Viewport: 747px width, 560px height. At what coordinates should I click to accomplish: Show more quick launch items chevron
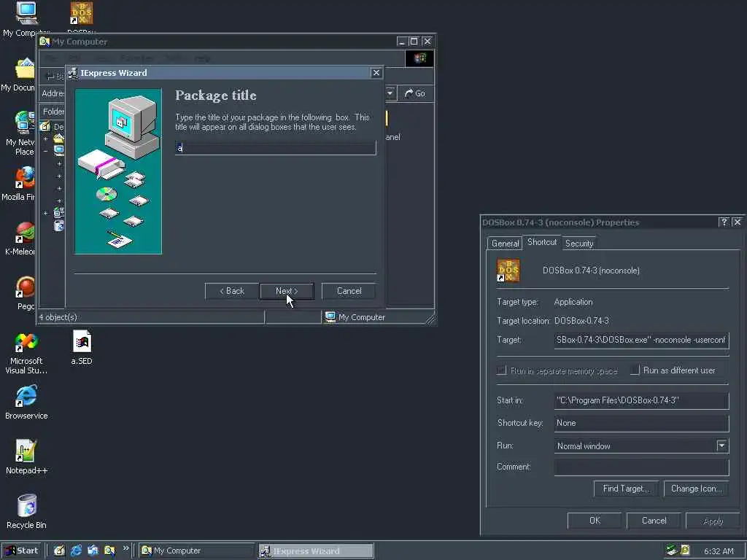click(125, 548)
